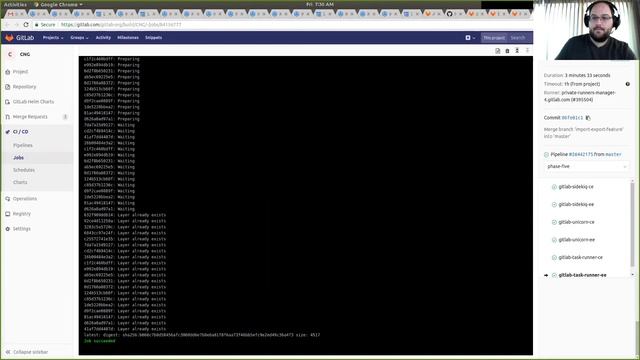This screenshot has width=640, height=360.
Task: Switch to the Gmail browser tab
Action: pos(14,14)
